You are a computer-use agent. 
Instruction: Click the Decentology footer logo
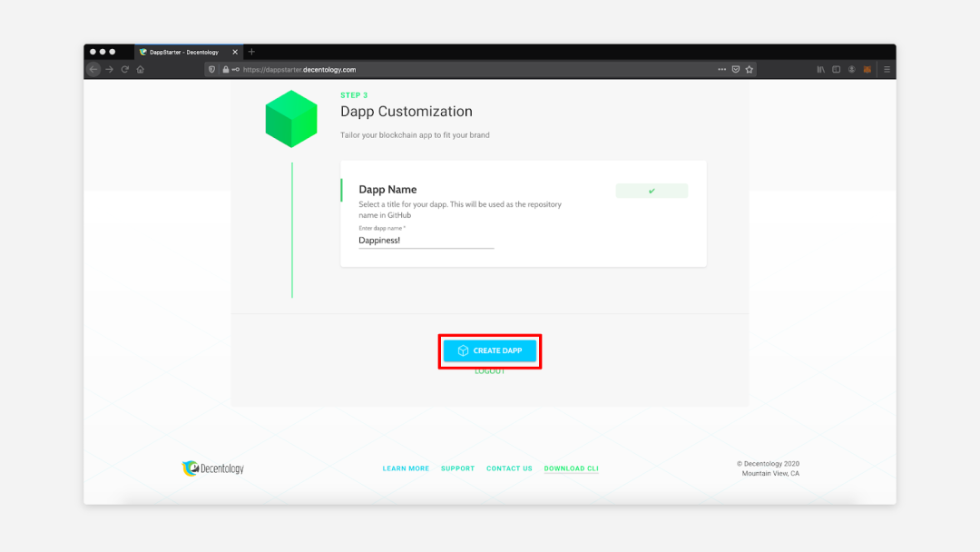213,468
